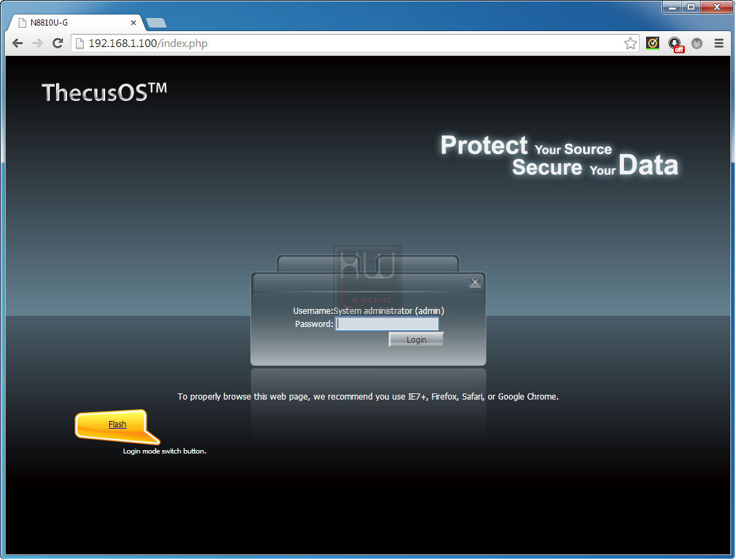
Task: Bookmark this page with the star icon
Action: coord(630,43)
